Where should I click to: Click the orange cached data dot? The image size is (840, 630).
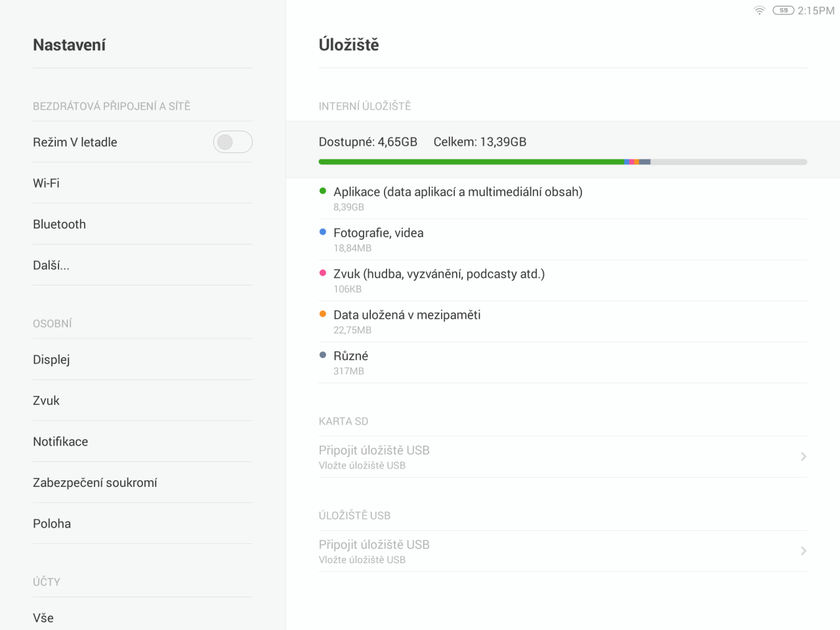coord(323,314)
